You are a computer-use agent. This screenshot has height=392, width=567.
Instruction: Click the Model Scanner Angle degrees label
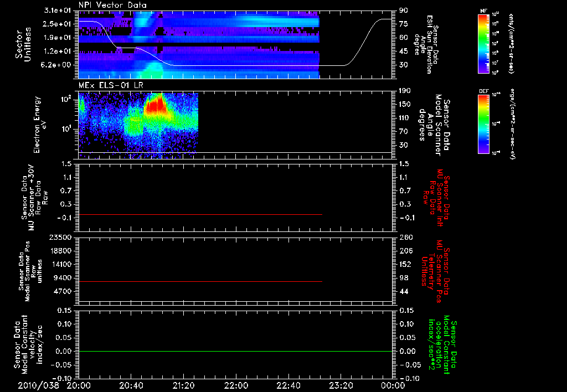pos(434,125)
